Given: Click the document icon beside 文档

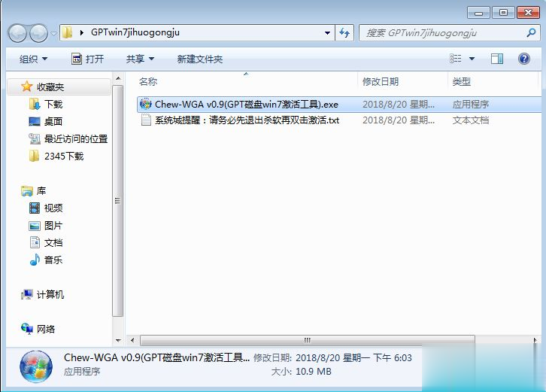Looking at the screenshot, I should [35, 242].
